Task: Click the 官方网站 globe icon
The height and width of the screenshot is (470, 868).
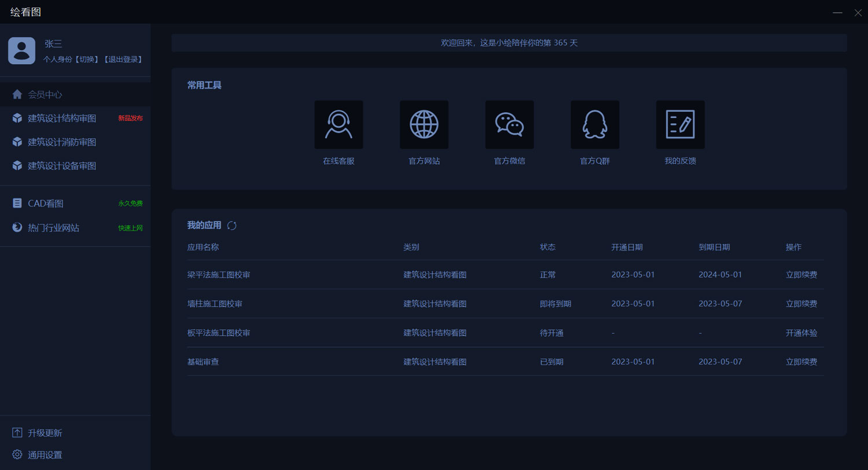Action: (x=424, y=125)
